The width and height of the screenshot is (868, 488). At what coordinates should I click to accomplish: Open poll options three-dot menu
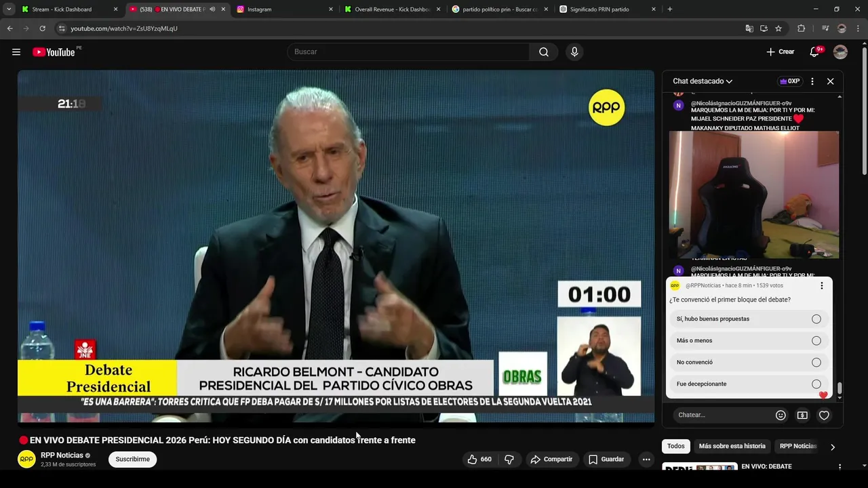click(821, 286)
